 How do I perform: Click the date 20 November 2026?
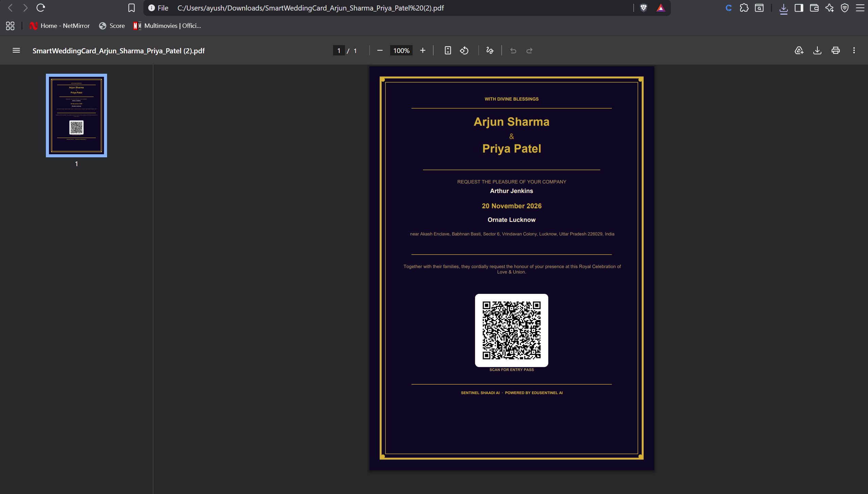[x=511, y=206]
